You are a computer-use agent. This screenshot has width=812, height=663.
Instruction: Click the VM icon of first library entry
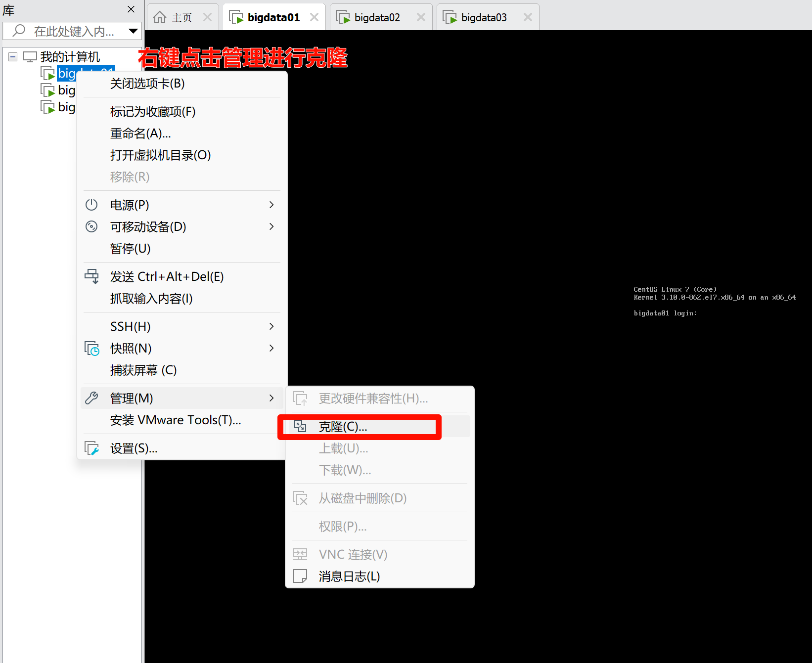pos(47,73)
